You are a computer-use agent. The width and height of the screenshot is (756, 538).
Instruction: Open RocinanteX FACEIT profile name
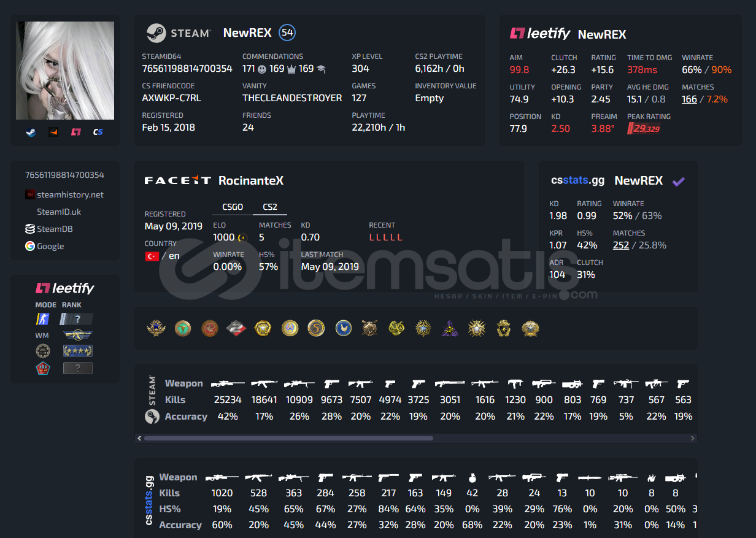click(251, 180)
